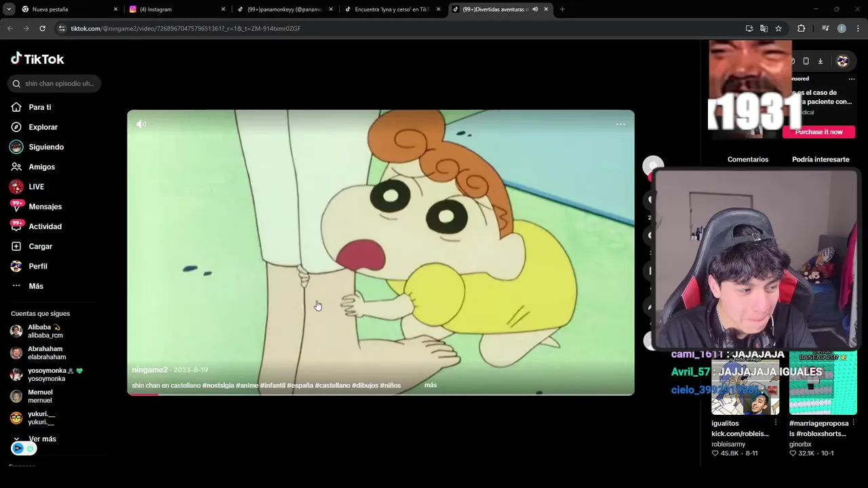The image size is (868, 488).
Task: Open Chrome three-dots menu
Action: 857,28
